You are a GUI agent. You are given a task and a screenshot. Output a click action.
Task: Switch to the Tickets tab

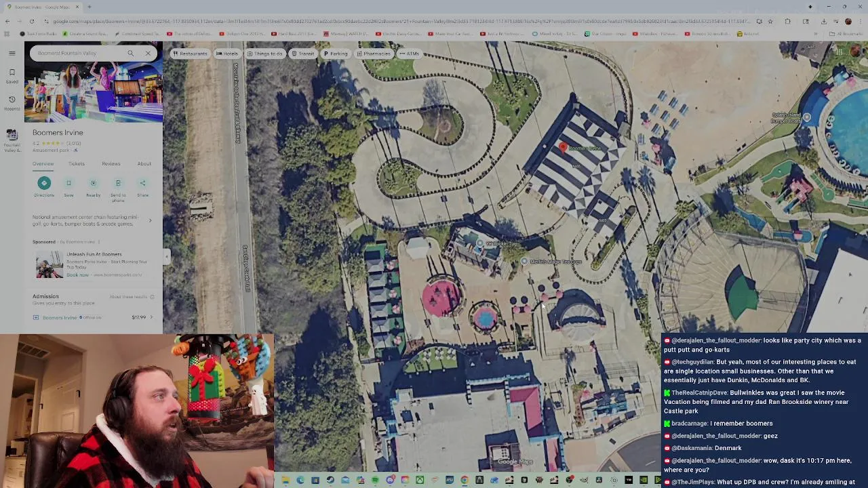click(76, 163)
